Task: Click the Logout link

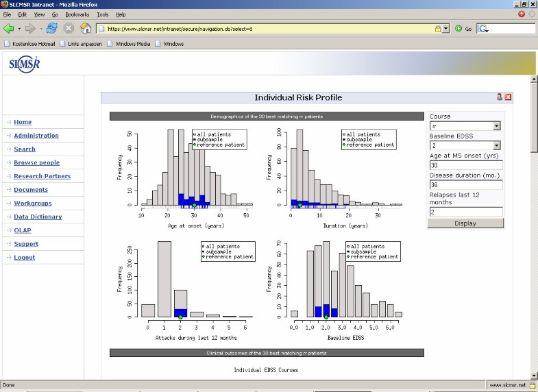Action: pos(25,258)
